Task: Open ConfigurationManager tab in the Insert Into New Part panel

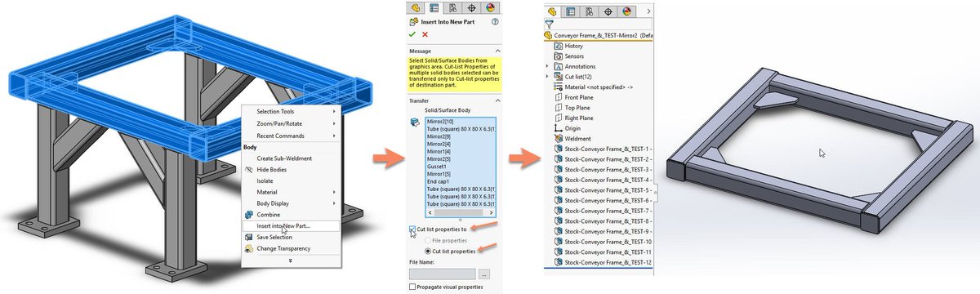Action: [453, 7]
